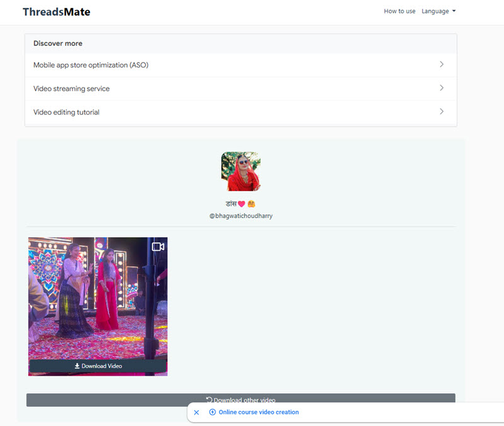
Task: Click the @bhagwatichoudharry username
Action: point(241,216)
